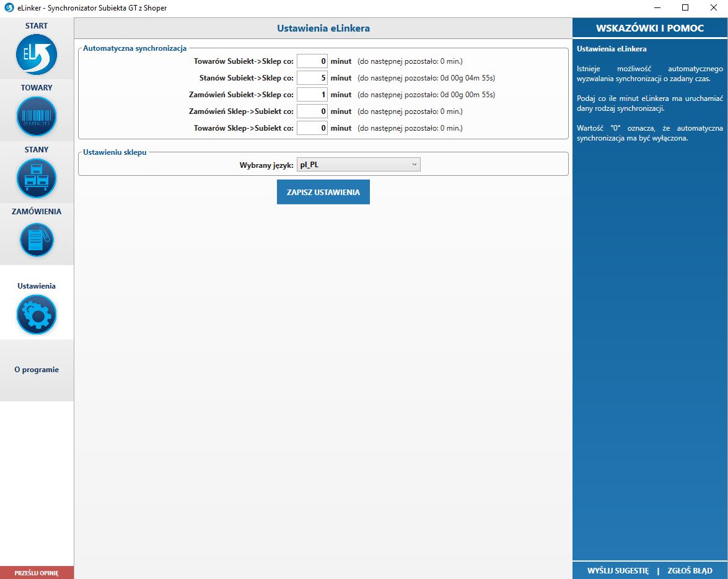
Task: Minimize the eLinker window
Action: click(x=656, y=7)
